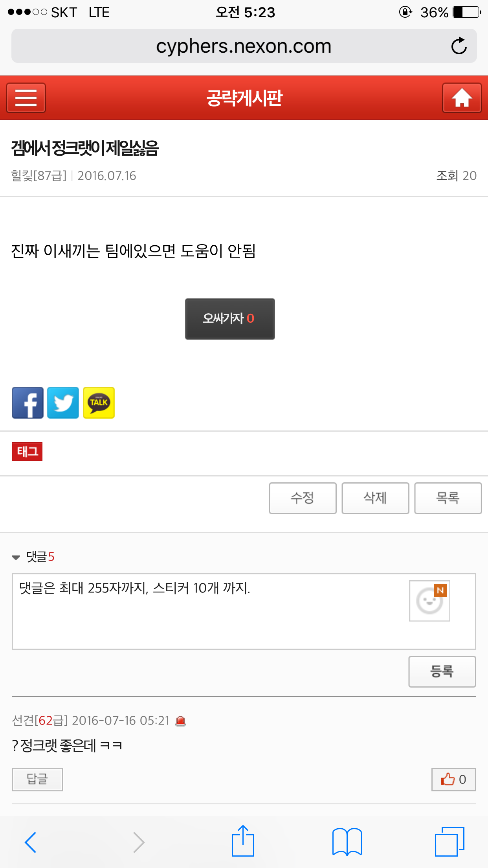Submit comment with 등록 button
The width and height of the screenshot is (488, 868).
tap(442, 671)
